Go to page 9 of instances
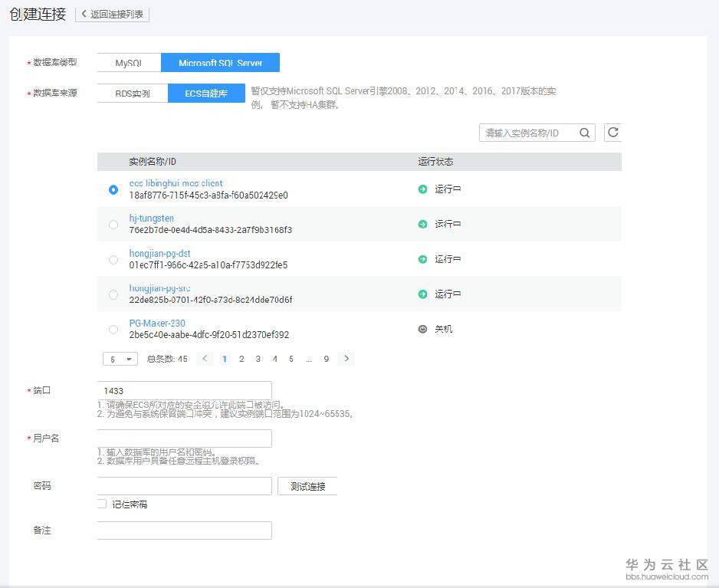 326,359
